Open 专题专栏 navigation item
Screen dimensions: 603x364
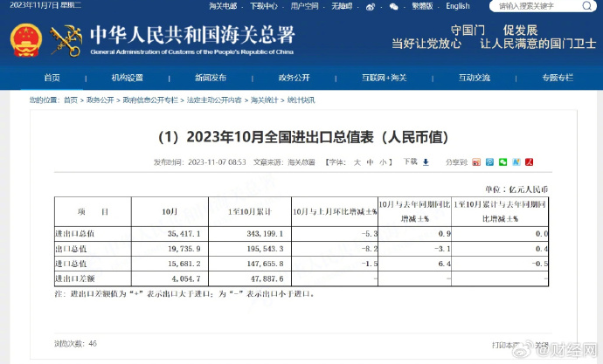point(558,78)
